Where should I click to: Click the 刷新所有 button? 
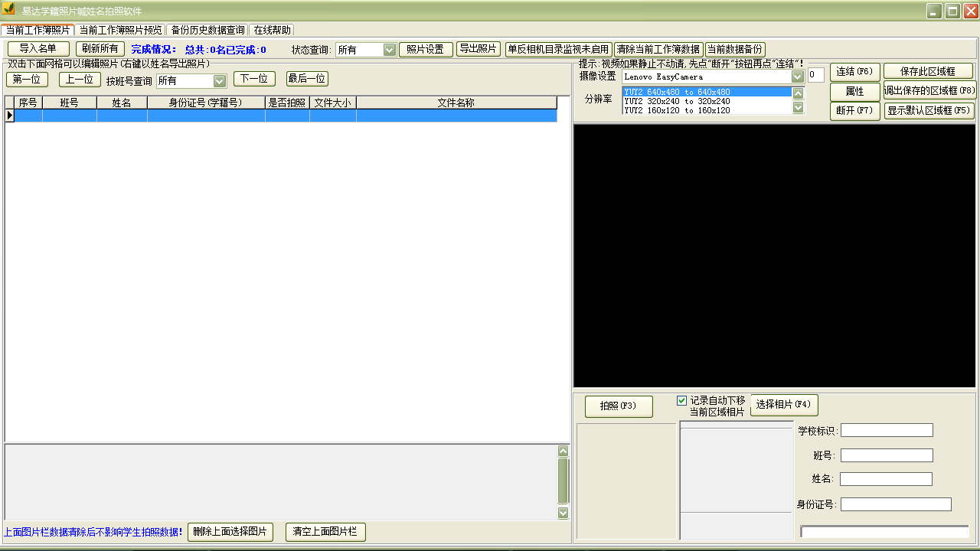[x=100, y=49]
